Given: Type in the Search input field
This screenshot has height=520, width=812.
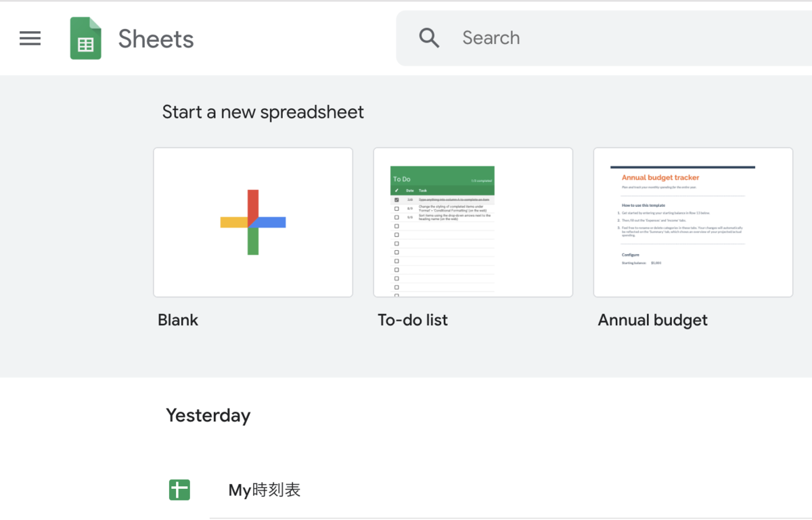Looking at the screenshot, I should click(609, 38).
